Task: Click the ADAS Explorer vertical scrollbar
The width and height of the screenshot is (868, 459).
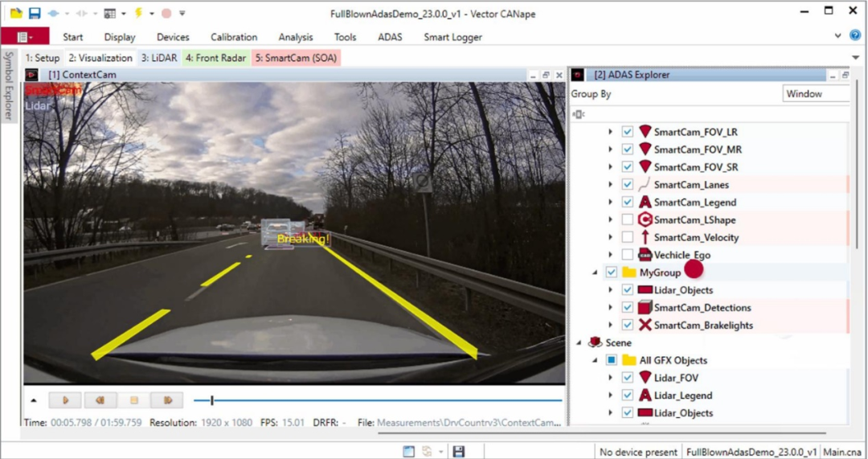Action: pyautogui.click(x=858, y=164)
